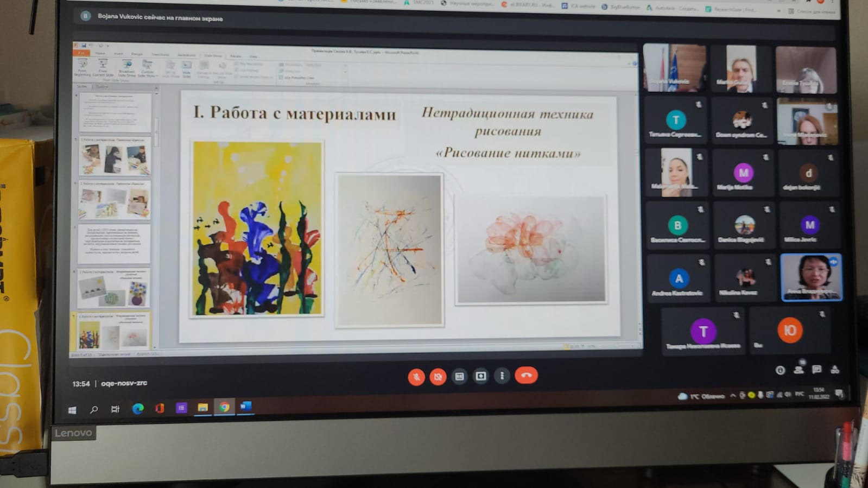This screenshot has height=488, width=868.
Task: Click the dejan bokonjić participant tile
Action: pyautogui.click(x=808, y=174)
